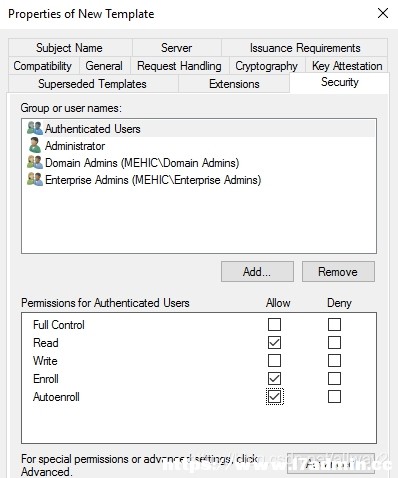Go to the Request Handling tab
The height and width of the screenshot is (478, 398).
point(179,66)
